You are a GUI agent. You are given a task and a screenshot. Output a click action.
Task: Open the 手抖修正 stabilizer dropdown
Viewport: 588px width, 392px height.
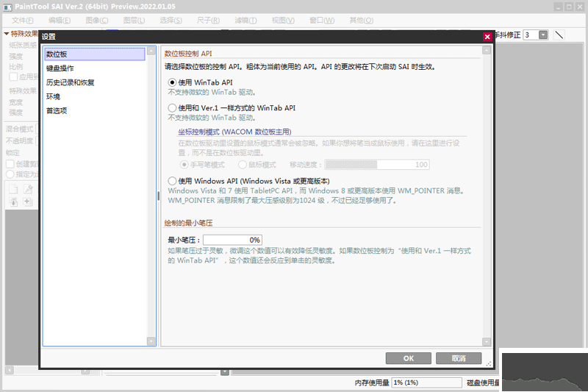(543, 35)
